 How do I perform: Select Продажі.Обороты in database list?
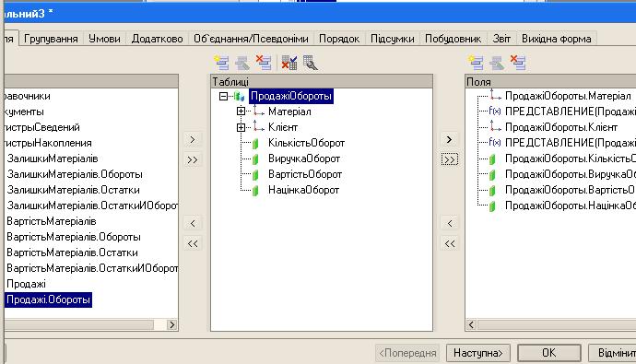[48, 300]
